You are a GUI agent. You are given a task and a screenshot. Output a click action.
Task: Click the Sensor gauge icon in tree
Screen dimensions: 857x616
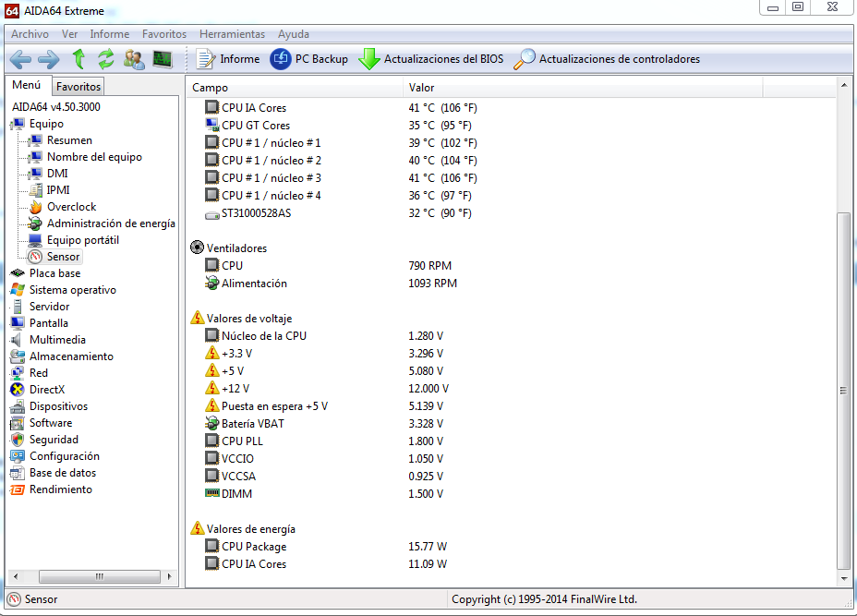[x=35, y=257]
